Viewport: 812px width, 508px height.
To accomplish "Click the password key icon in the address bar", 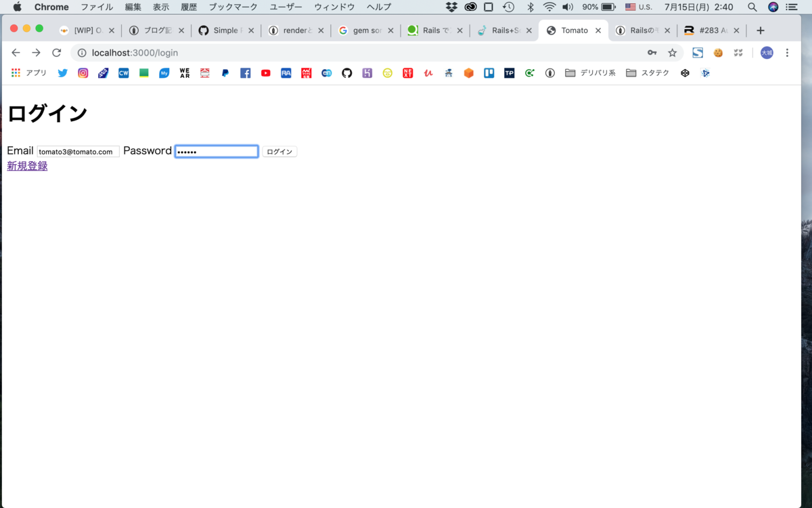I will click(x=652, y=52).
